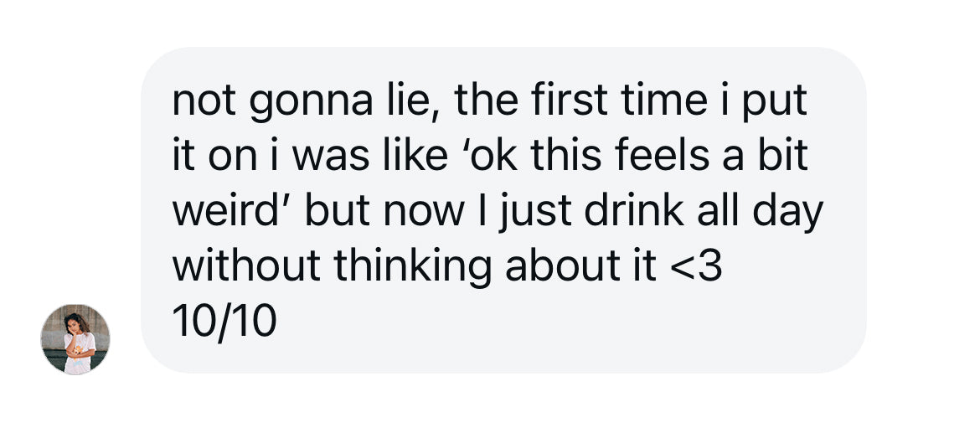Click the '10/10' rating text
Screen dimensions: 980x433
(x=224, y=321)
